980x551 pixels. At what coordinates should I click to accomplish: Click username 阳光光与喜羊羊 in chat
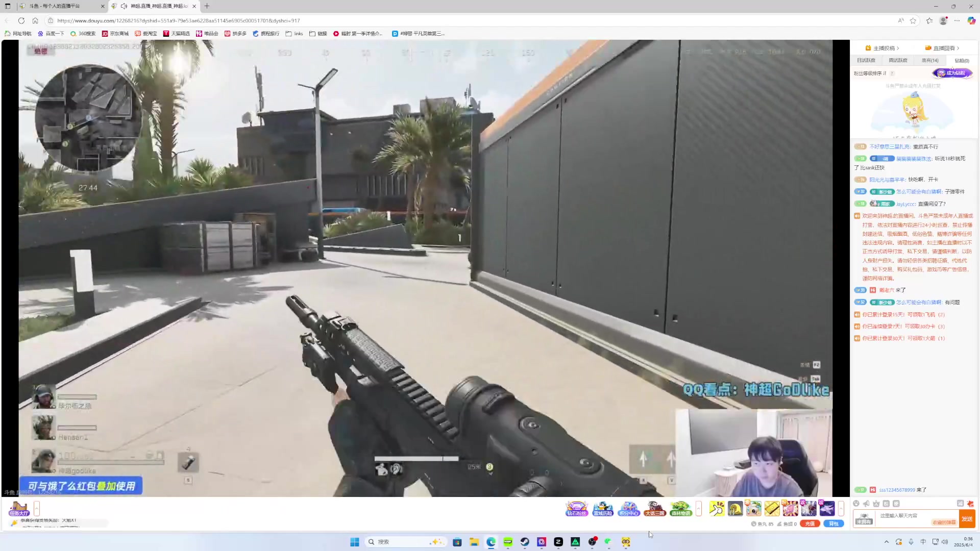pyautogui.click(x=887, y=180)
